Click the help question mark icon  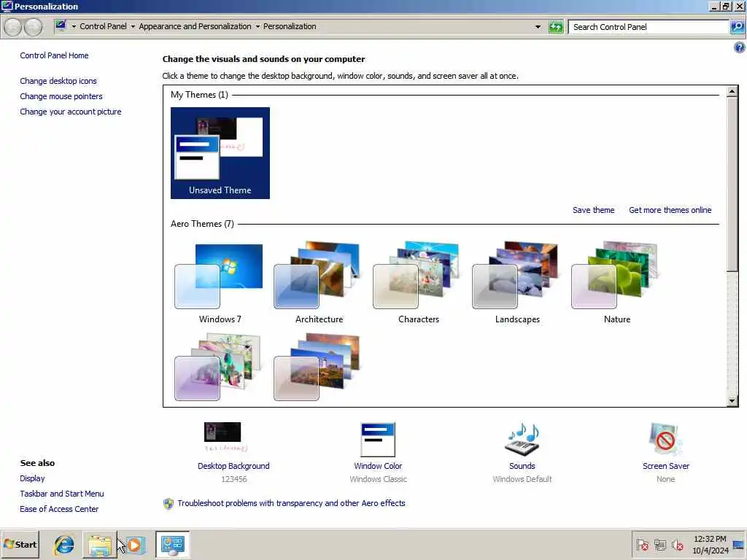(x=739, y=47)
